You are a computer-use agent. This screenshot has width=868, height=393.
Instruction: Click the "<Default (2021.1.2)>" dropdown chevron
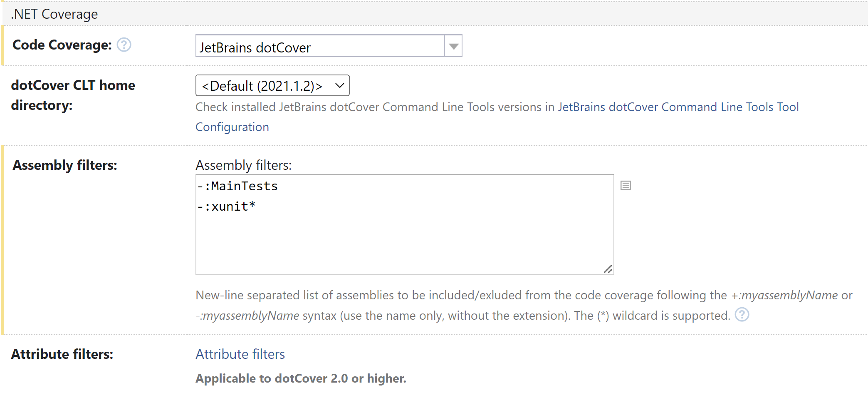click(340, 85)
